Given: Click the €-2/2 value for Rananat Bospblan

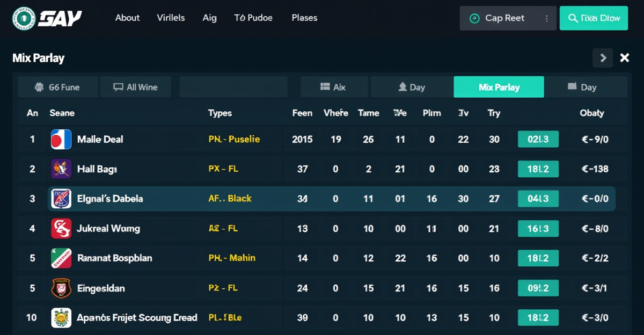Looking at the screenshot, I should coord(595,258).
